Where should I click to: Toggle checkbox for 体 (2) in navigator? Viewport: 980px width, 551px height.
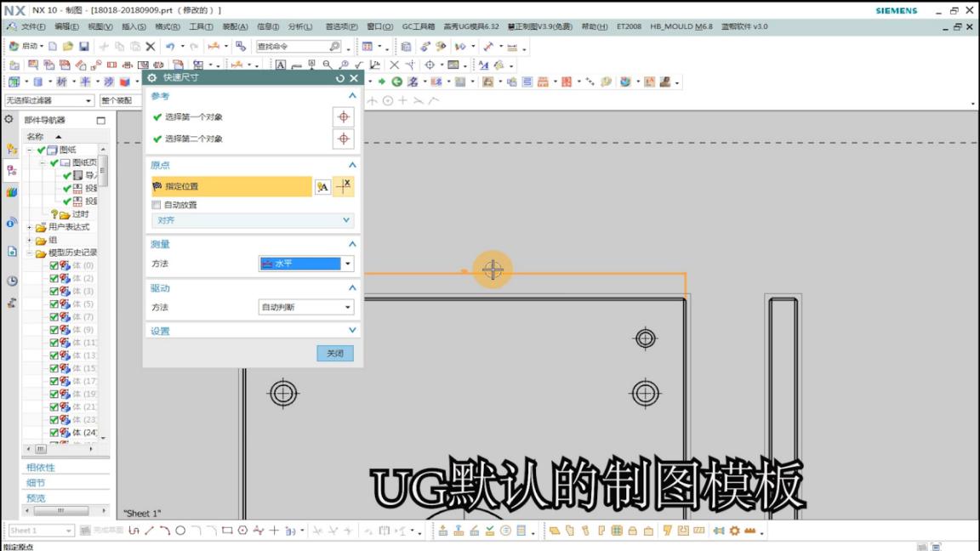coord(54,279)
